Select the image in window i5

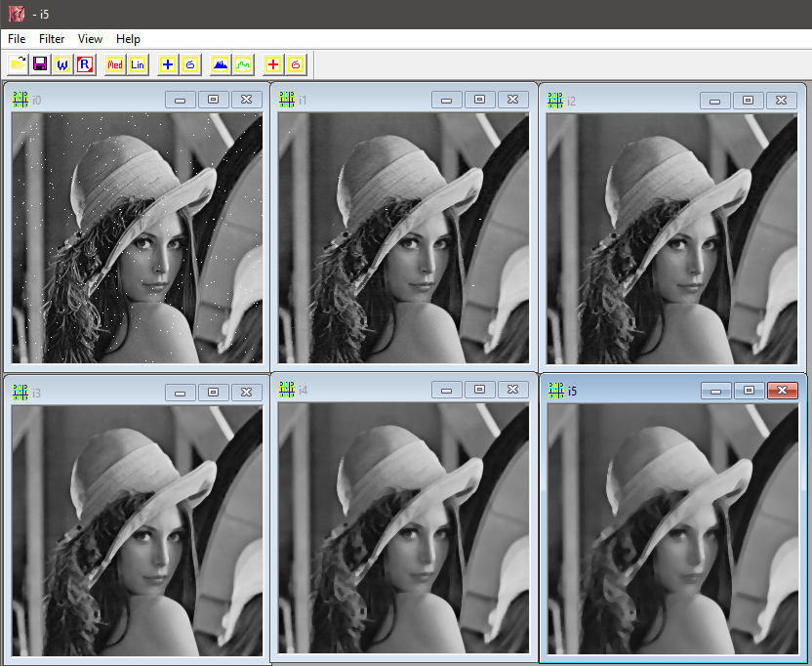(673, 528)
